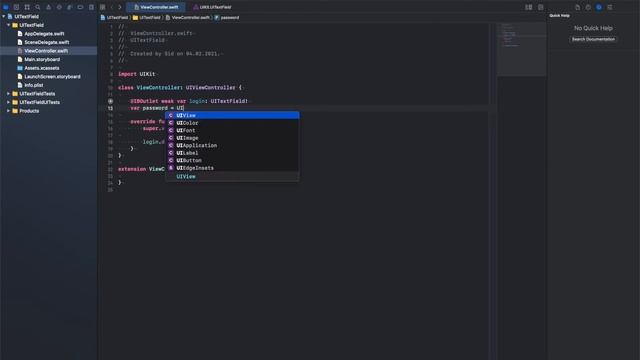Click the 'No Quick Help' text

[x=593, y=28]
